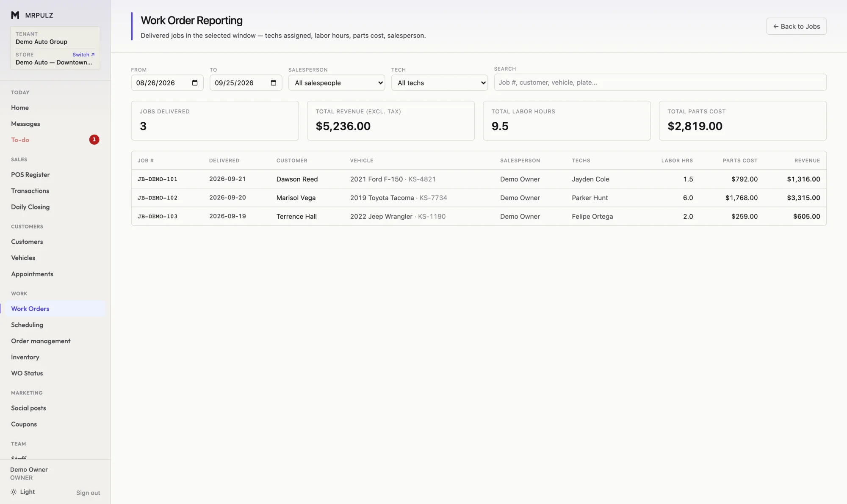Click customer Marisol Vega
This screenshot has width=847, height=504.
(296, 198)
